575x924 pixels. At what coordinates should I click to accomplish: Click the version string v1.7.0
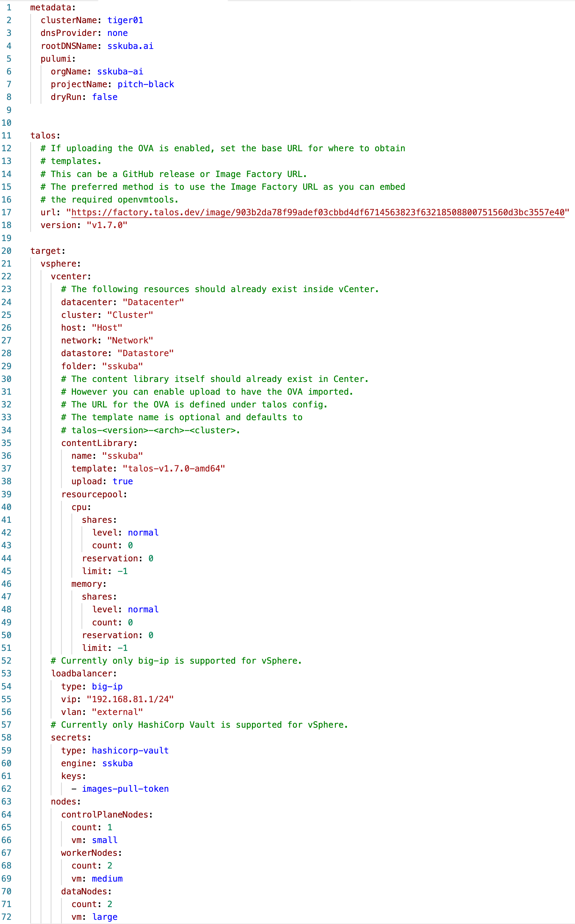coord(107,225)
